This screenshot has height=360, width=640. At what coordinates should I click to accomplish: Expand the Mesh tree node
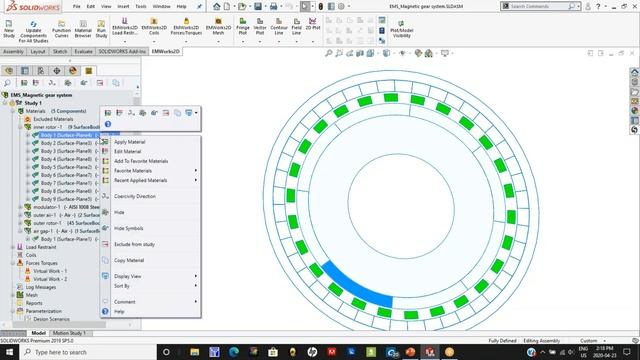tap(13, 295)
